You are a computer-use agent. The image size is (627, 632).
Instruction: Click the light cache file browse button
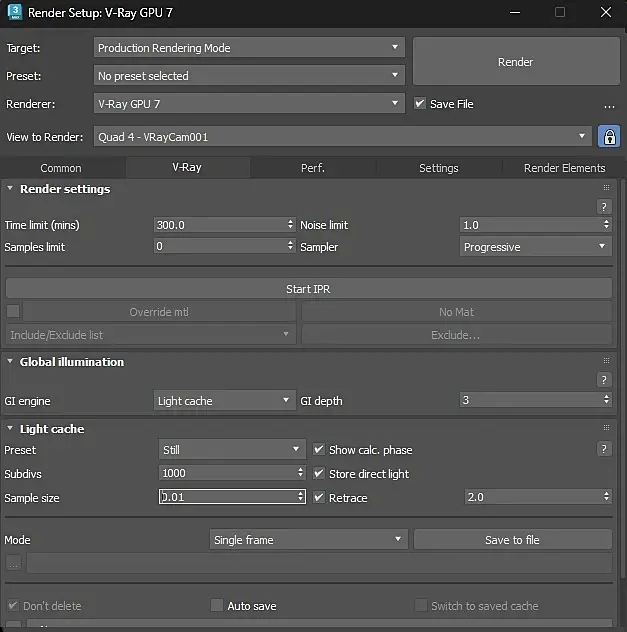[13, 564]
